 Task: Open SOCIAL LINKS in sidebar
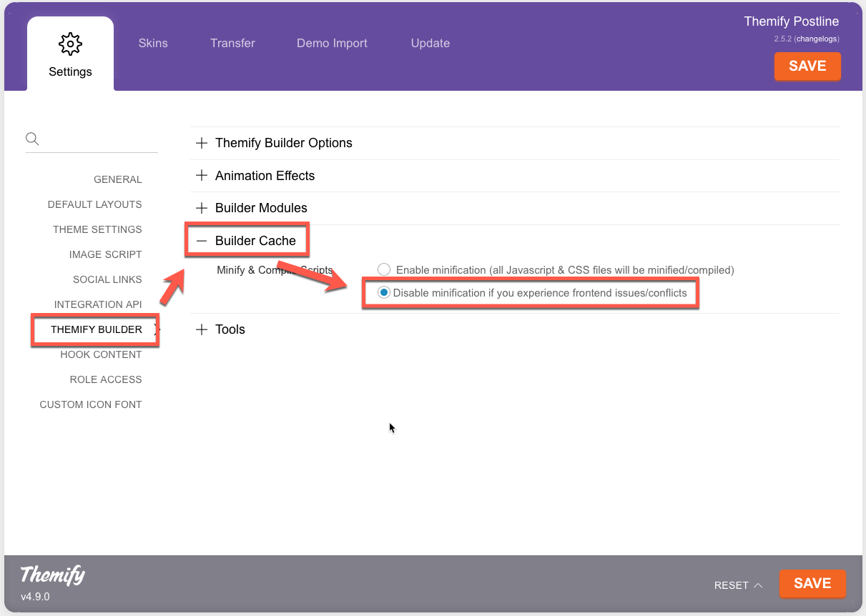click(x=107, y=279)
